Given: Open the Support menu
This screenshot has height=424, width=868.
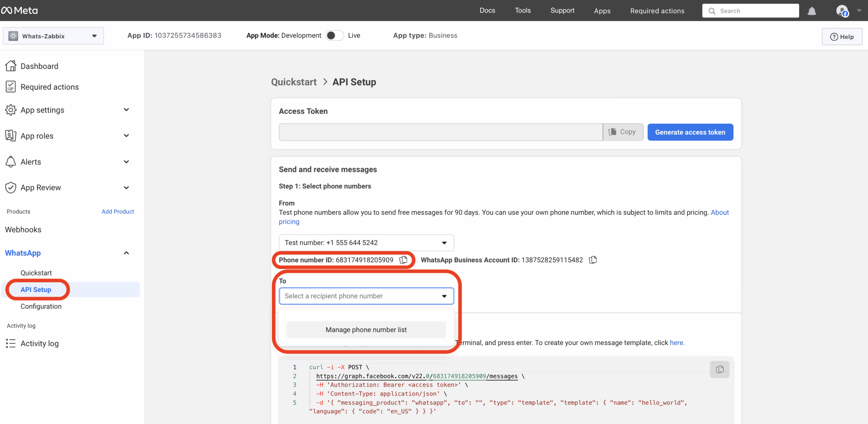Looking at the screenshot, I should [x=562, y=11].
